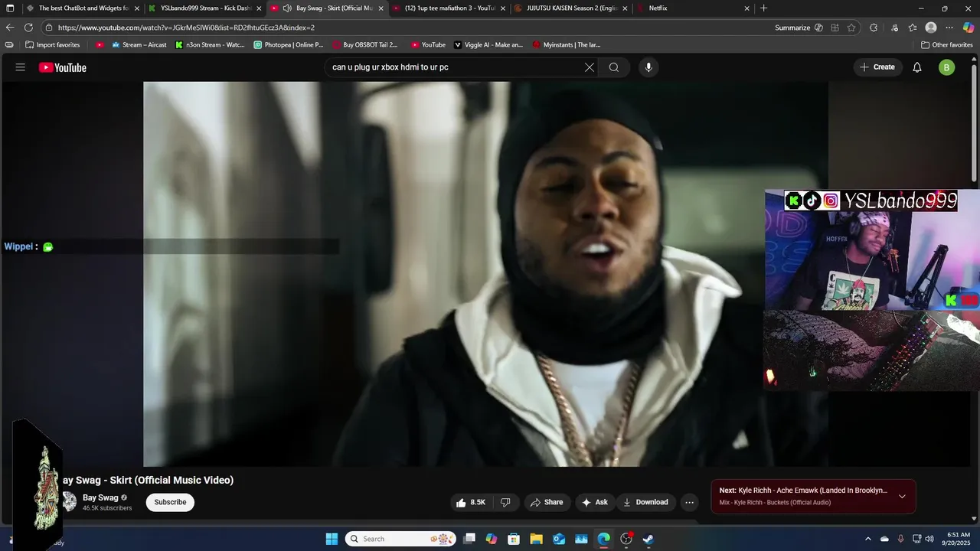The image size is (980, 551).
Task: Open the Bay Swag channel avatar
Action: (x=69, y=502)
